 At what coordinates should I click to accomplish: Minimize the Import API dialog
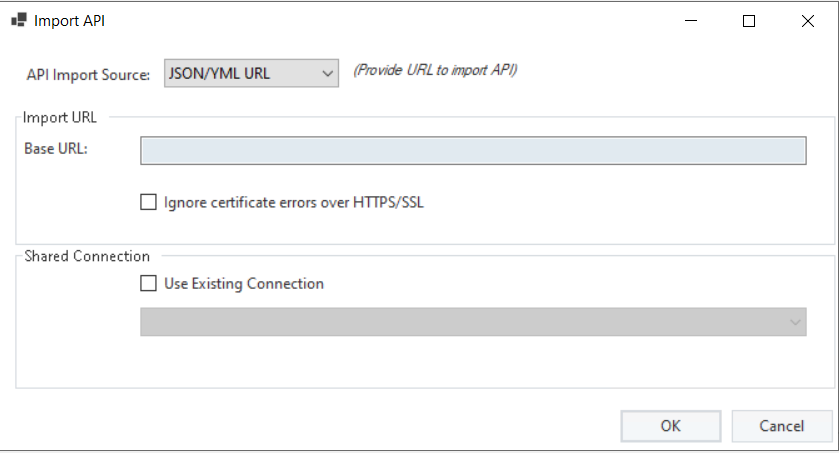pos(690,20)
